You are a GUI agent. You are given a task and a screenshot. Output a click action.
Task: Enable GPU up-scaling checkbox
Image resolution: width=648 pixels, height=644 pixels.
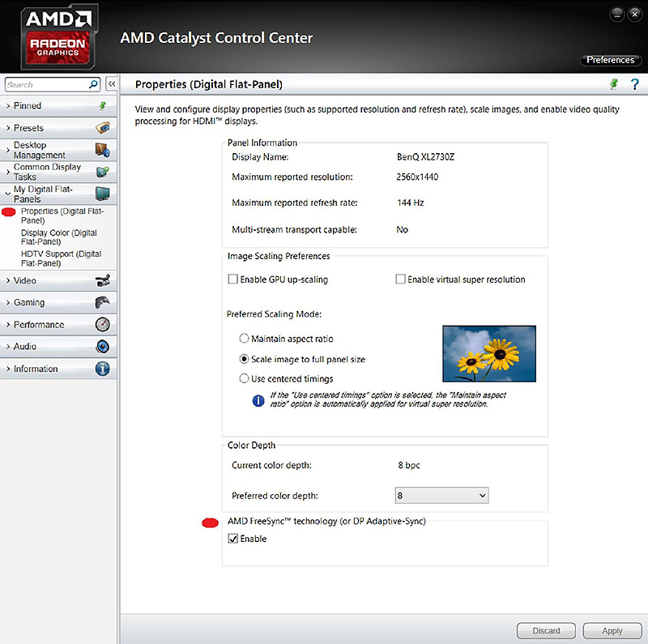233,279
